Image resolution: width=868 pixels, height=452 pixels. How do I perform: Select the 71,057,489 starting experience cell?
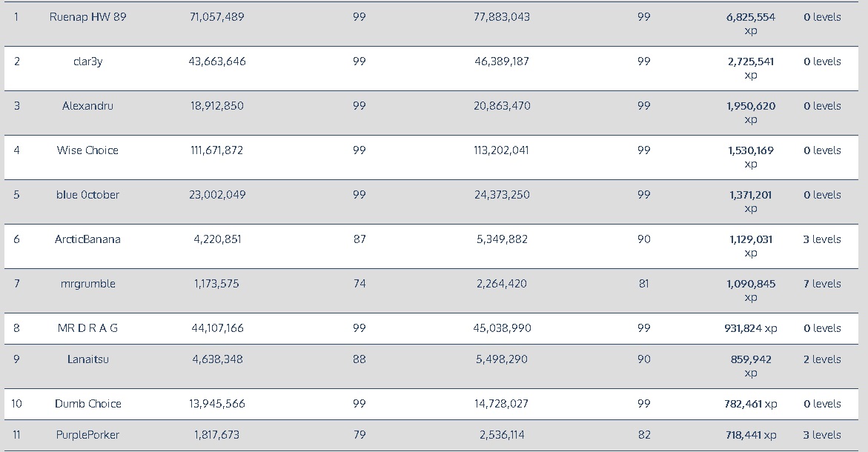[217, 17]
